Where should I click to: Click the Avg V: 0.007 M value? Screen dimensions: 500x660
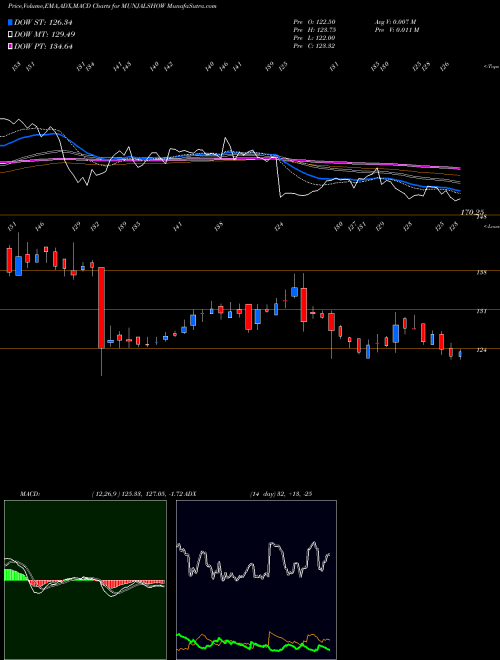[x=396, y=22]
